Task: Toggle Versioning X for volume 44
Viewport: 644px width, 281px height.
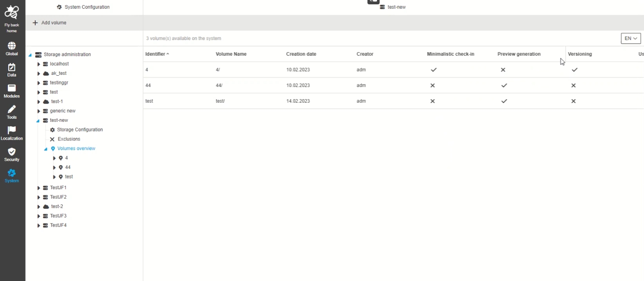Action: [x=574, y=85]
